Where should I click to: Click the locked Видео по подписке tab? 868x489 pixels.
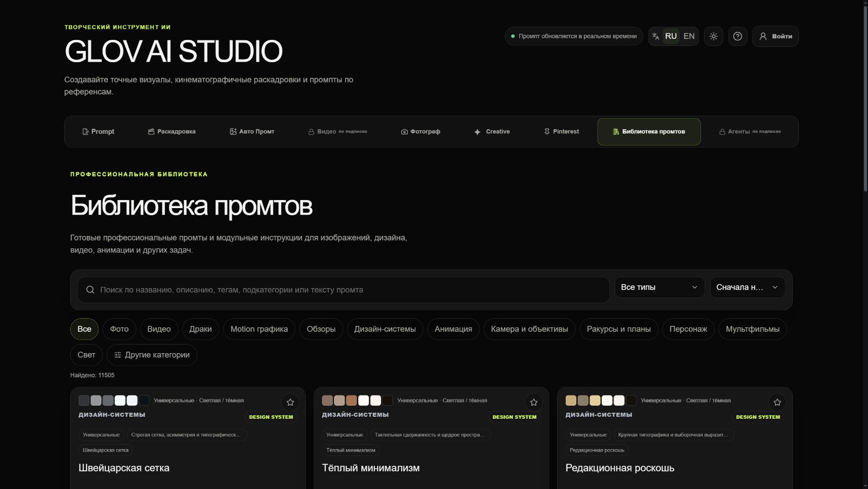point(338,131)
